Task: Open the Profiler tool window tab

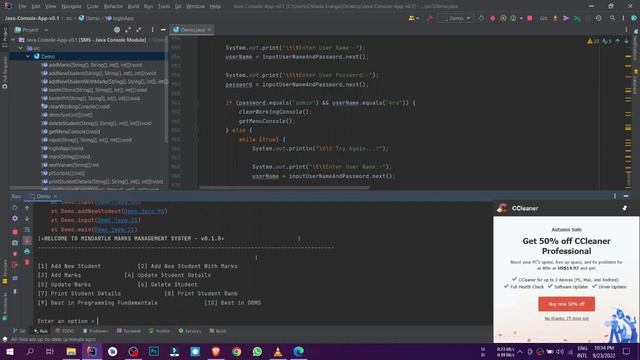Action: coord(159,331)
